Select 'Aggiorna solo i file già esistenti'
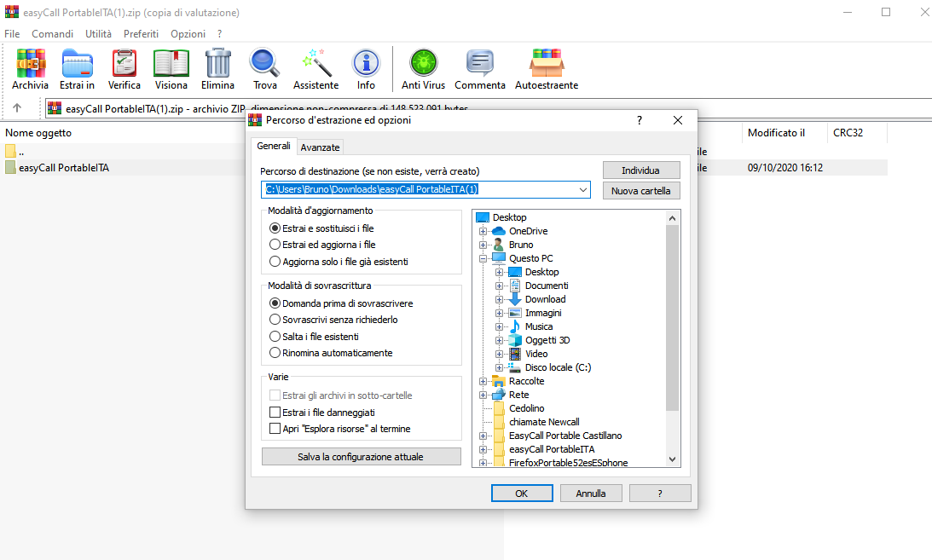Viewport: 932px width, 560px height. coord(275,262)
